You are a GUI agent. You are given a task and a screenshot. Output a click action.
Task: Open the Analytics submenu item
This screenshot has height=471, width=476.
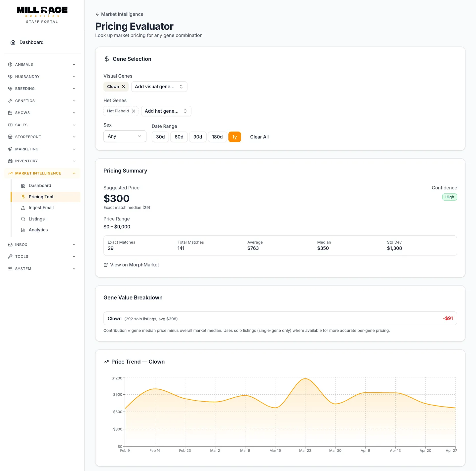46,230
